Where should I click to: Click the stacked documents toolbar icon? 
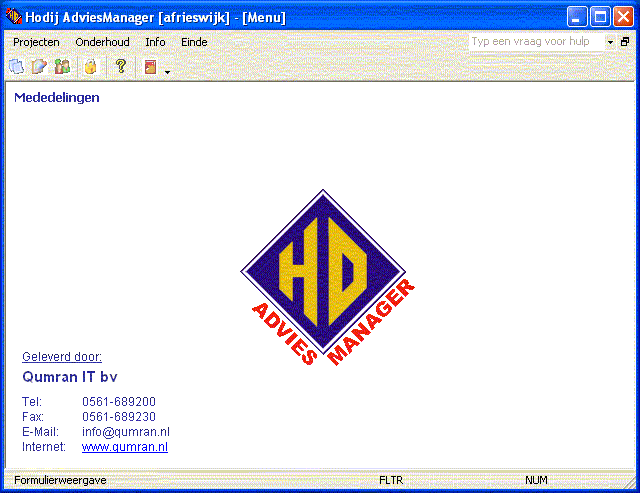16,67
